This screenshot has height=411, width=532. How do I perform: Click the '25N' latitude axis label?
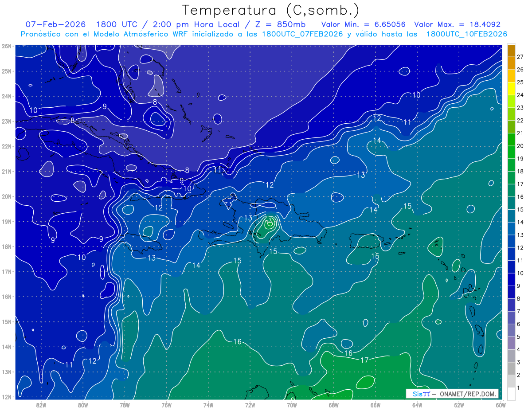7,71
